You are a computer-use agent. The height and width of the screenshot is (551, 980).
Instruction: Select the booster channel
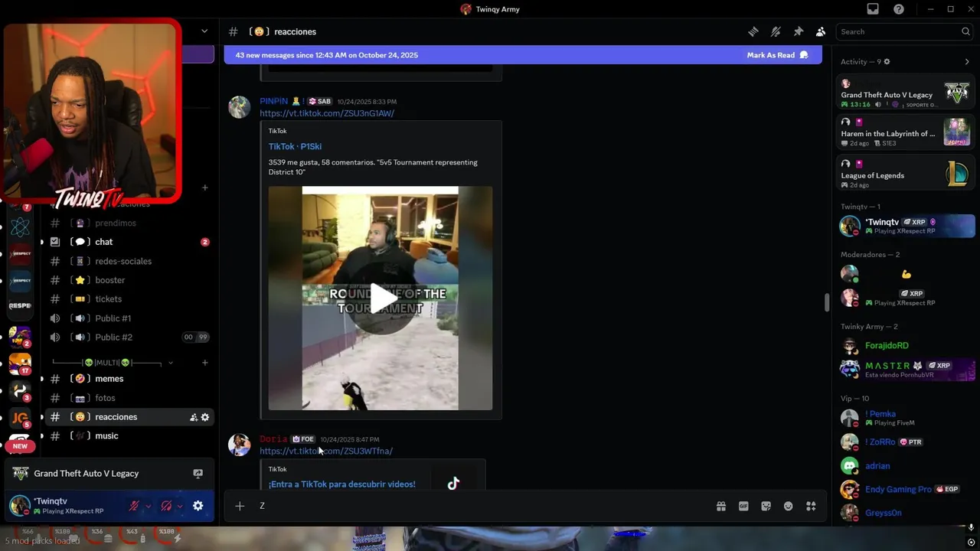click(x=127, y=280)
